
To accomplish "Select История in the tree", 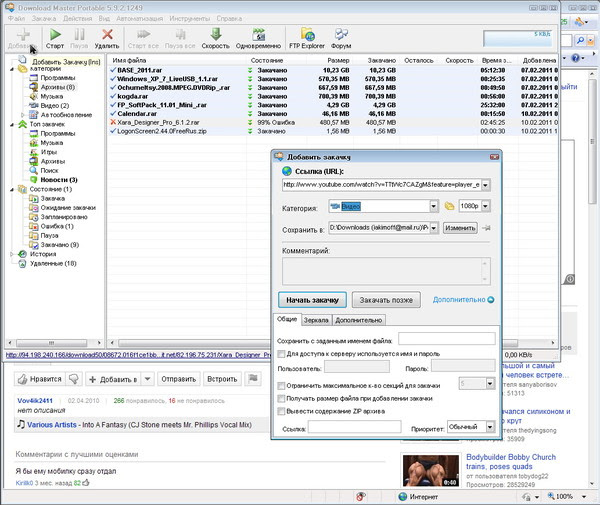I will (x=42, y=254).
